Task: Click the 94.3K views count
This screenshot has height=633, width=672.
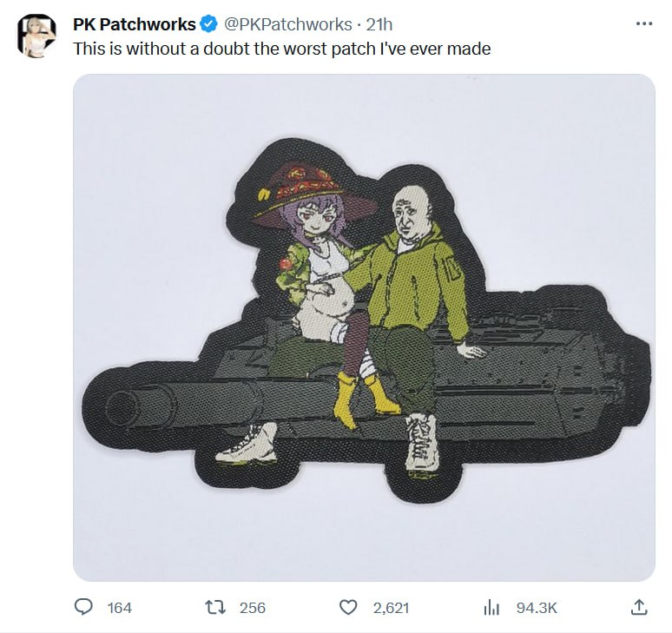Action: point(537,608)
